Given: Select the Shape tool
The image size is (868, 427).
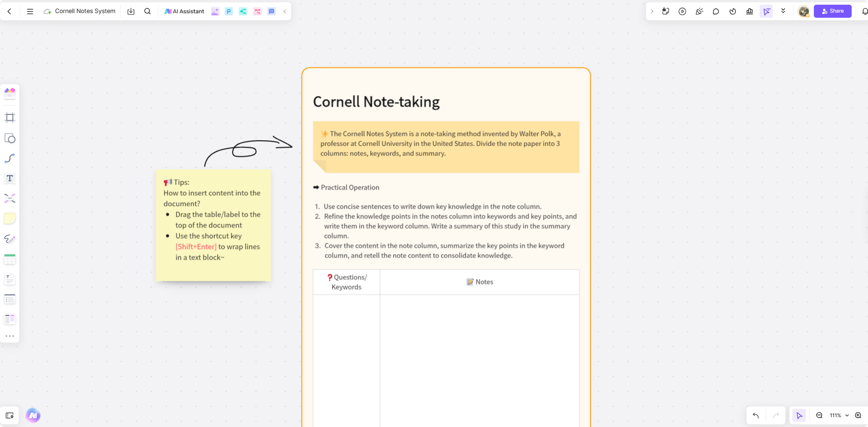Looking at the screenshot, I should [x=10, y=138].
